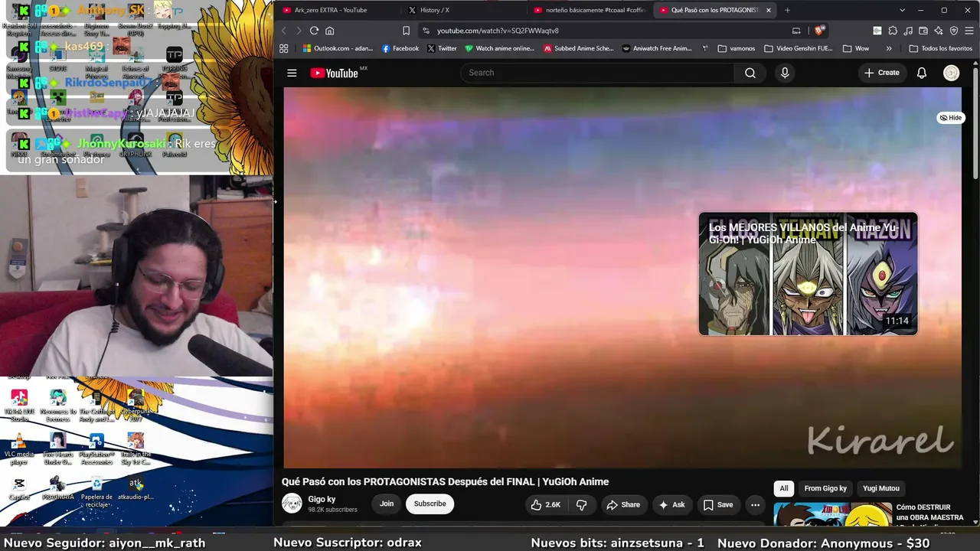980x551 pixels.
Task: Click the YouTube search input field
Action: click(x=597, y=73)
